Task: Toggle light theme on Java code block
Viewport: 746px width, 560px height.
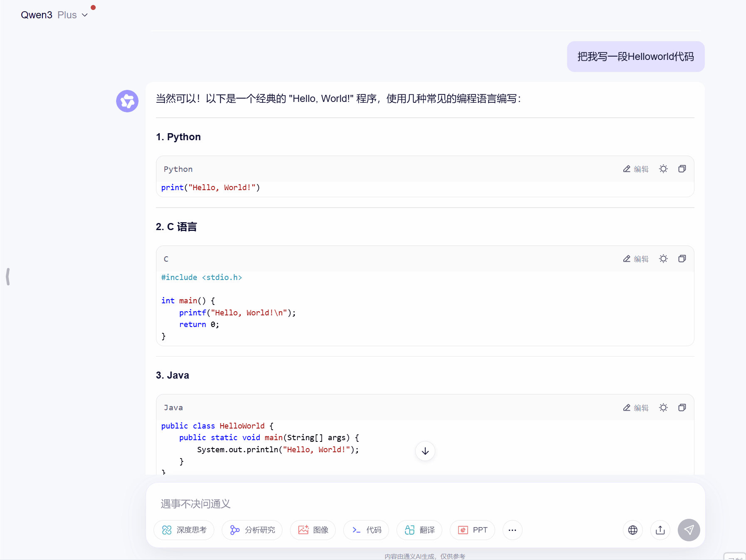Action: [664, 408]
